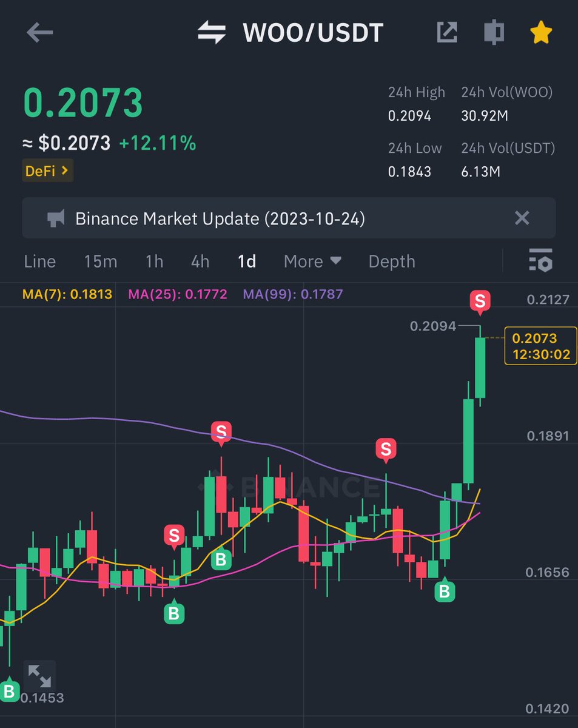Screen dimensions: 578x728
Task: Switch chart to Line view
Action: [40, 261]
